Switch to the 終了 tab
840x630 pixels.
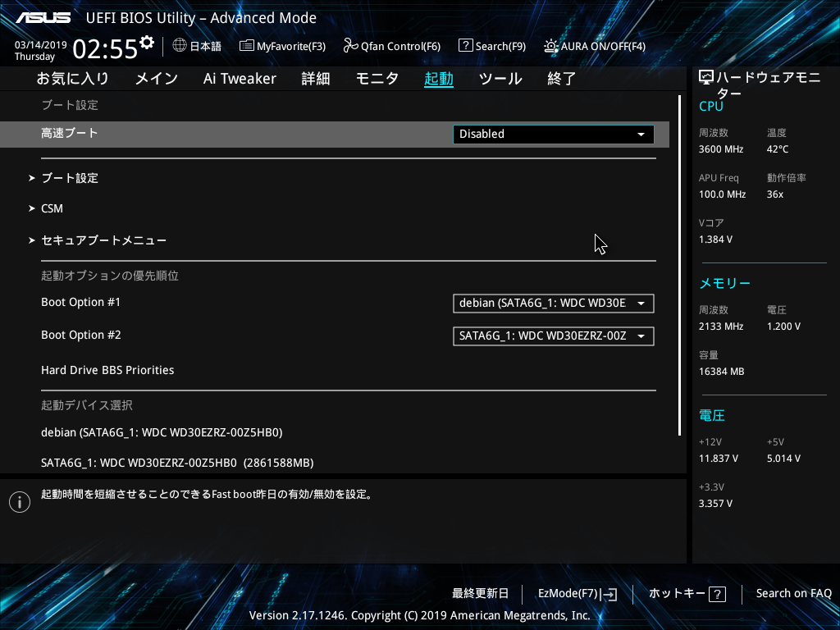click(562, 79)
